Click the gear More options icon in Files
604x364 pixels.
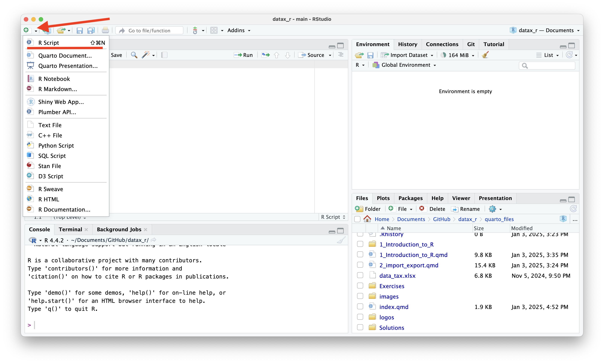point(492,209)
